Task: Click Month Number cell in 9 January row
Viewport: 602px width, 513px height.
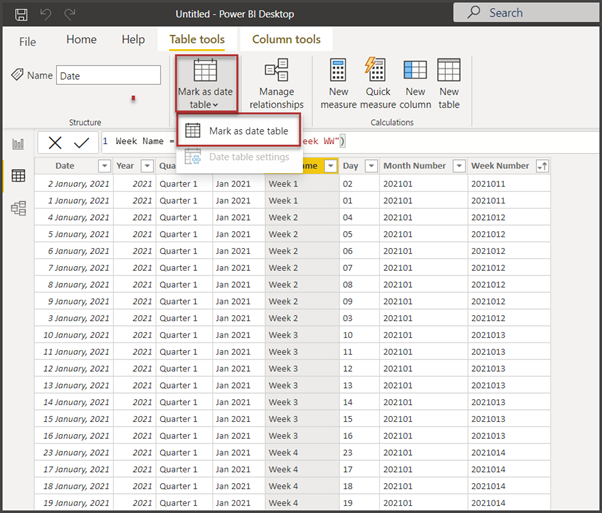Action: [x=424, y=301]
